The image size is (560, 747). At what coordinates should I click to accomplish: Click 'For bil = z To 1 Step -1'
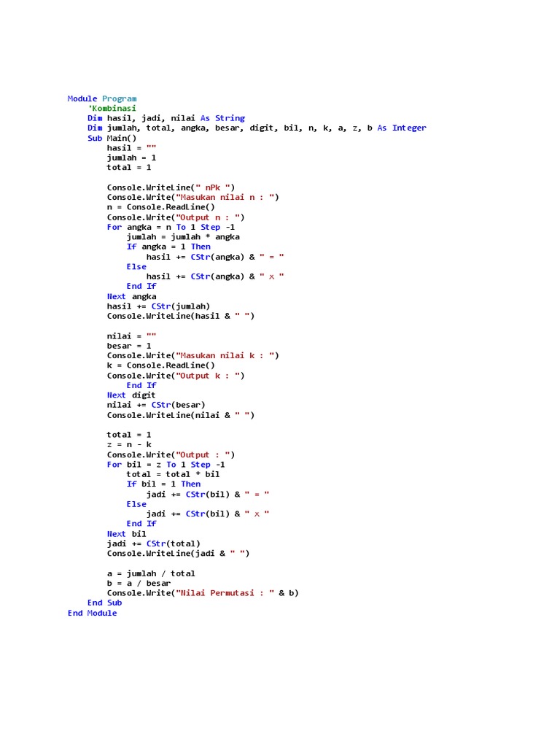[x=166, y=465]
